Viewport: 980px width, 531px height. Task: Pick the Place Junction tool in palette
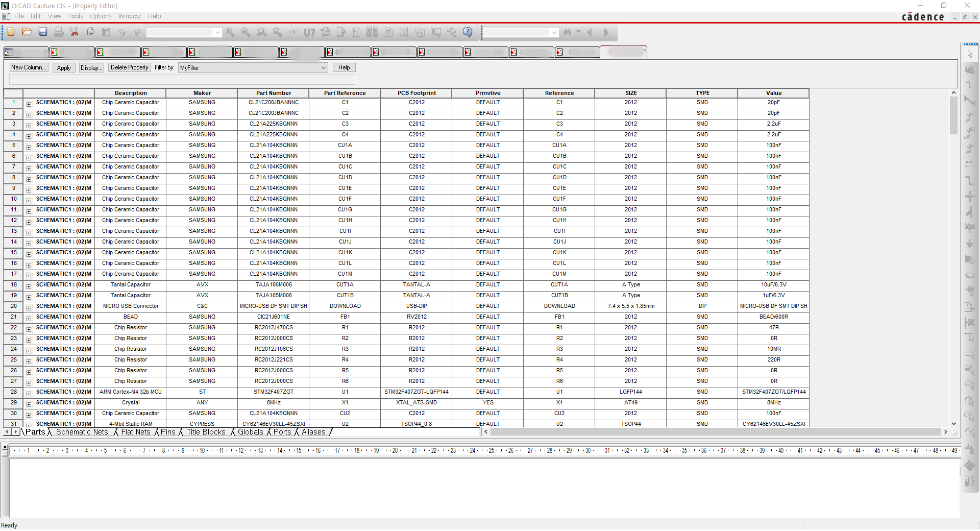(970, 197)
